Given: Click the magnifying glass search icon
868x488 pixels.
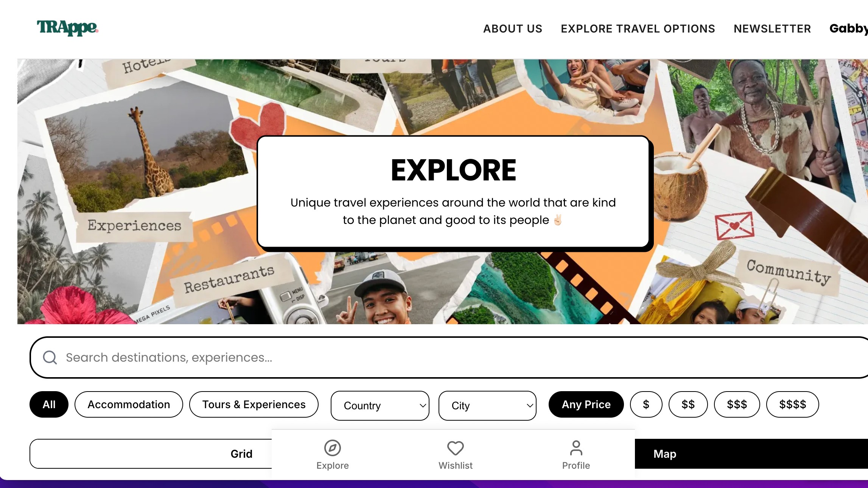Looking at the screenshot, I should [50, 357].
